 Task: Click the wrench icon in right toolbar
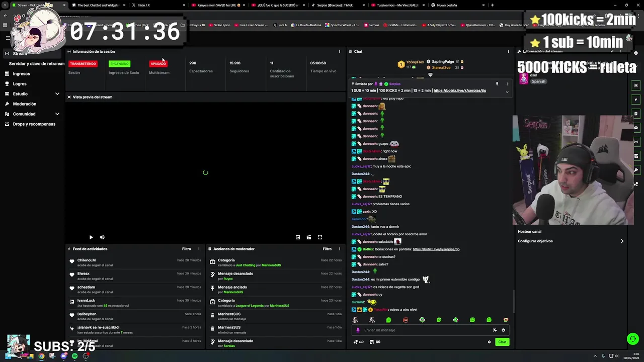point(636,170)
